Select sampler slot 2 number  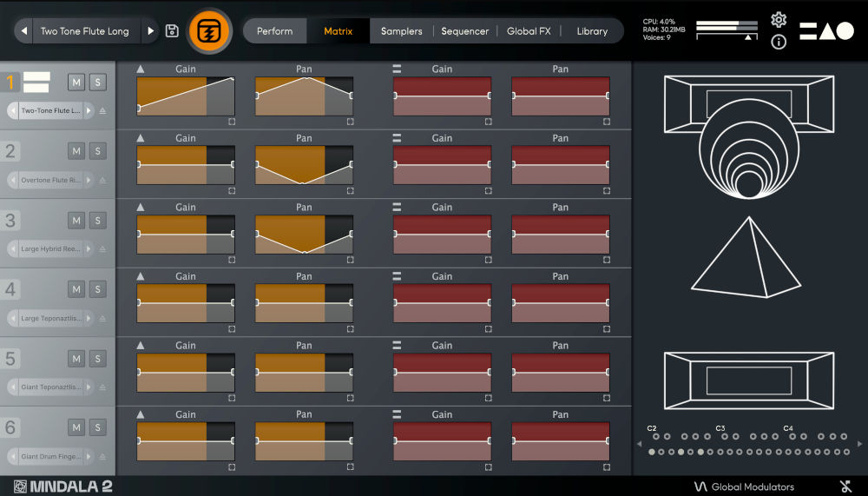click(x=10, y=151)
